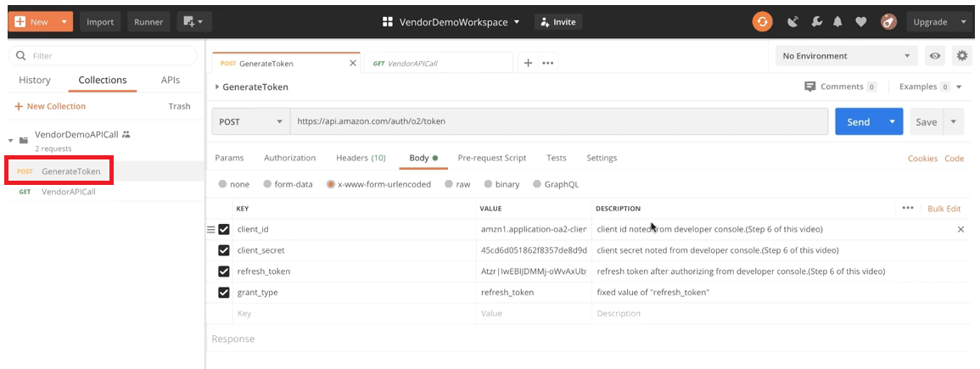Screen dimensions: 980x369
Task: Open the No Environment dropdown
Action: (x=847, y=56)
